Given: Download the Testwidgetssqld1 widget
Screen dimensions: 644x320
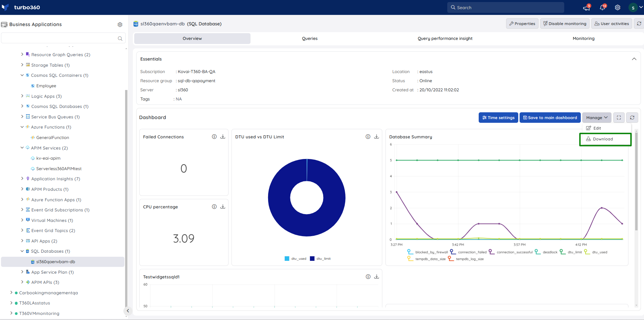Looking at the screenshot, I should 377,277.
